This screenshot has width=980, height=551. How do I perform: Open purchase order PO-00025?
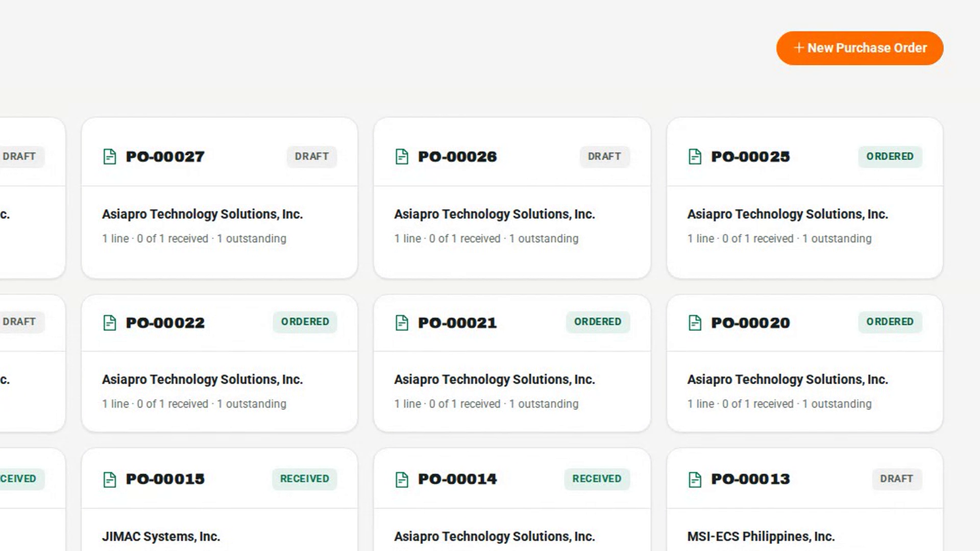pyautogui.click(x=750, y=157)
